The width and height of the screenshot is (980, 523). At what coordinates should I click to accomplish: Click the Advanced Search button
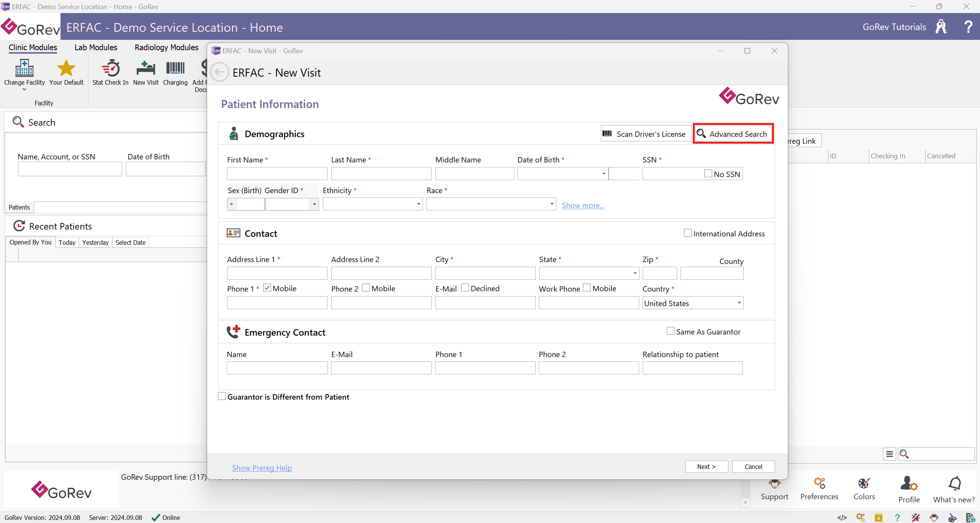[x=733, y=134]
